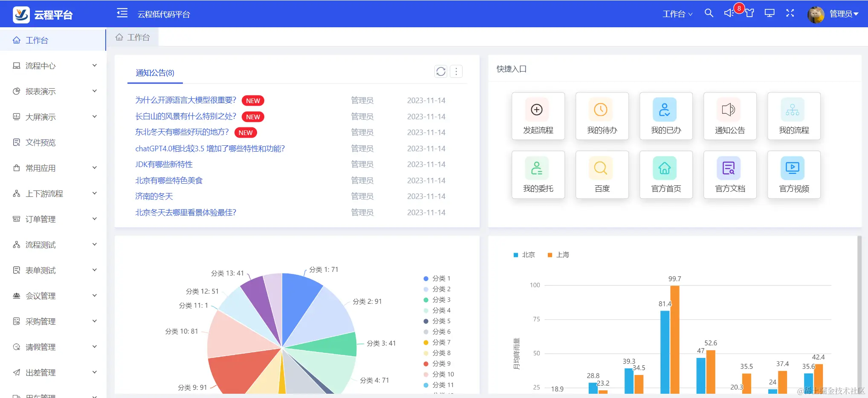Refresh the 通知公告 panel

coord(440,71)
